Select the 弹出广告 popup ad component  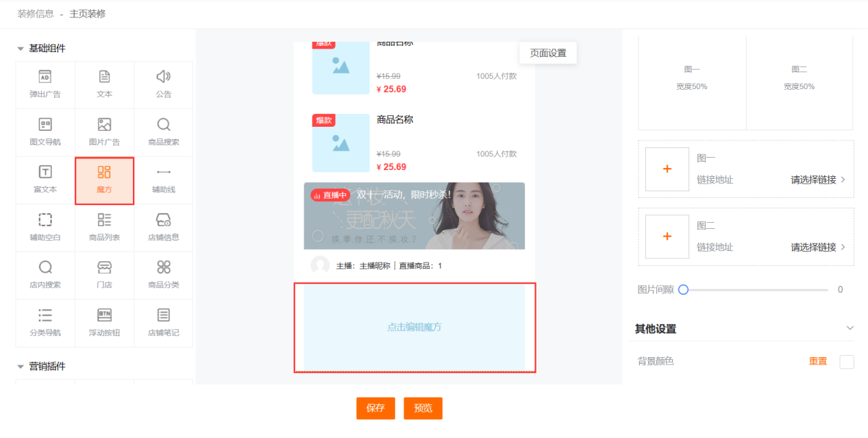tap(45, 84)
